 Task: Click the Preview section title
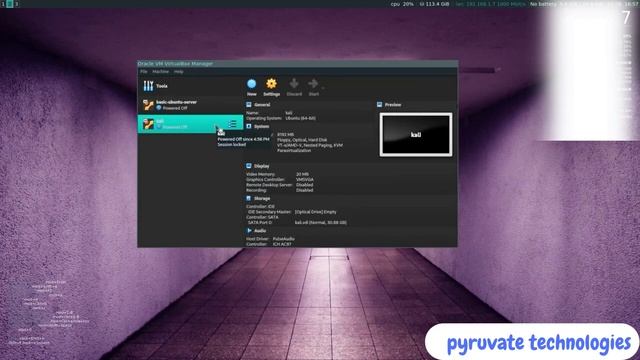click(393, 105)
